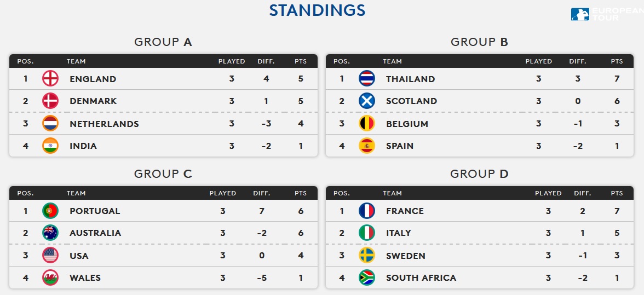Select the Australia team name
Viewport: 644px width, 295px height.
95,233
